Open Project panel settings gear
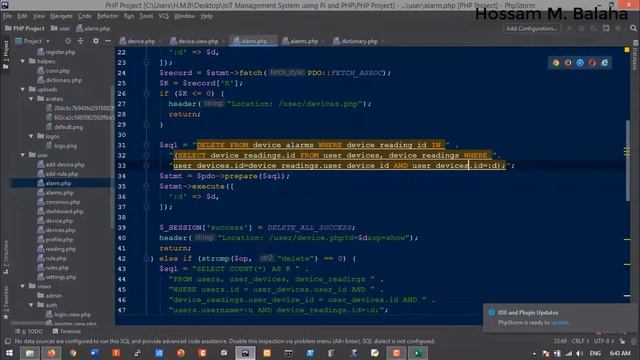This screenshot has height=360, width=640. click(96, 41)
